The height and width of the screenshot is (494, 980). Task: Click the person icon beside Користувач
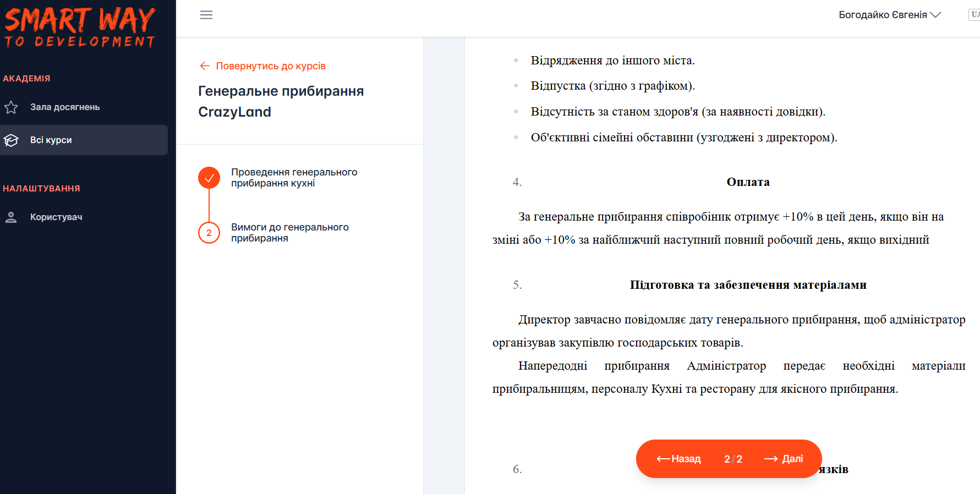[11, 217]
